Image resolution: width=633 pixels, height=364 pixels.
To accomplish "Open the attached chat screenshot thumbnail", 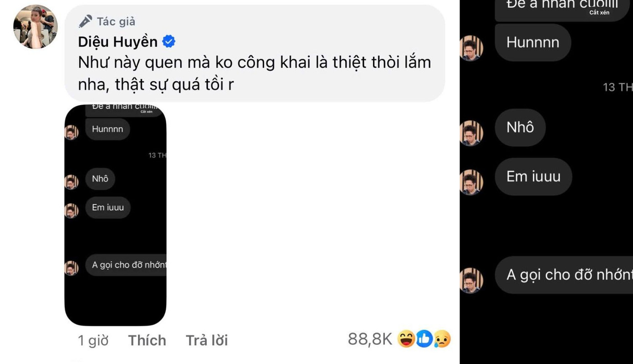I will click(x=116, y=215).
